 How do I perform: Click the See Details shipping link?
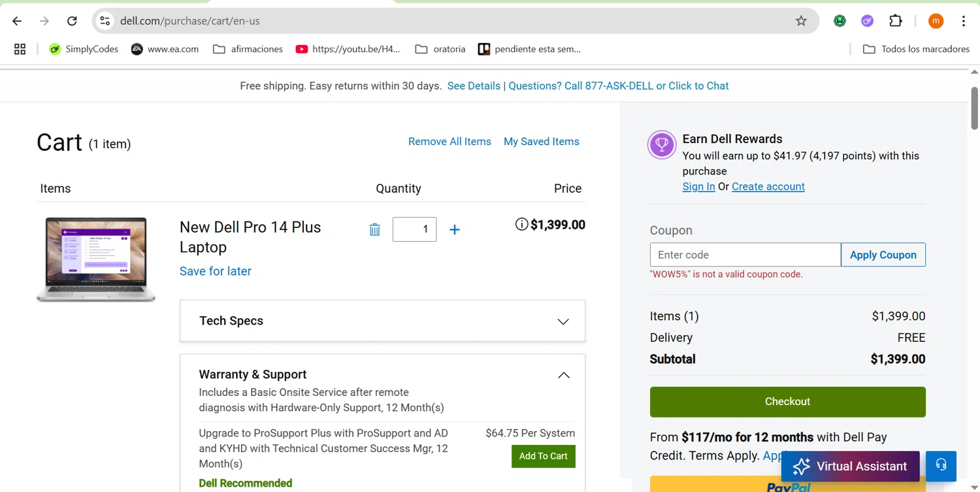(474, 86)
